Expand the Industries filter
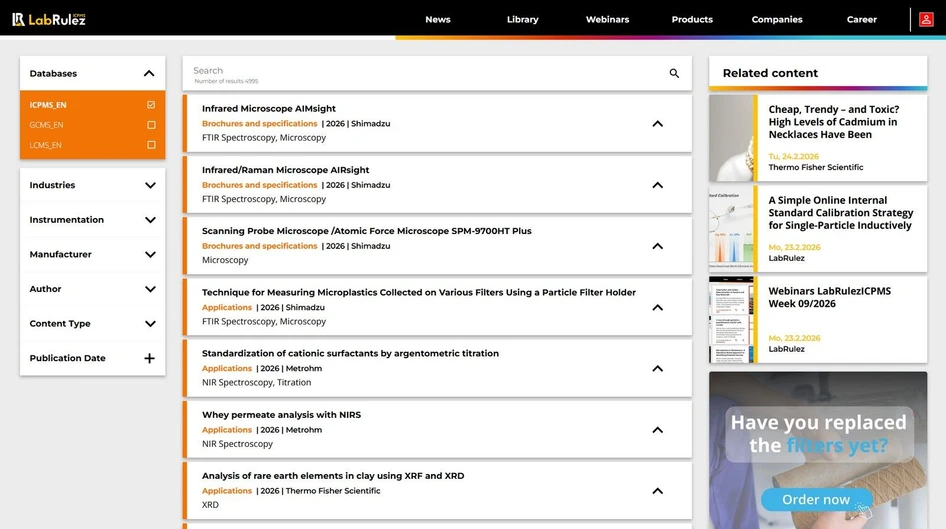Viewport: 946px width, 529px height. tap(150, 185)
